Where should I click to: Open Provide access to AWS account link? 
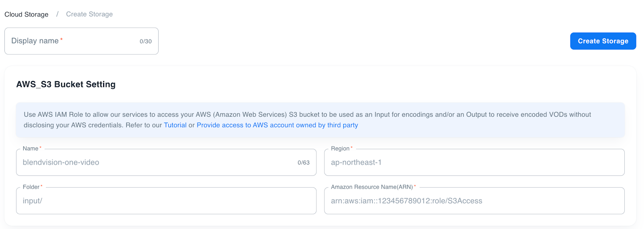point(277,125)
